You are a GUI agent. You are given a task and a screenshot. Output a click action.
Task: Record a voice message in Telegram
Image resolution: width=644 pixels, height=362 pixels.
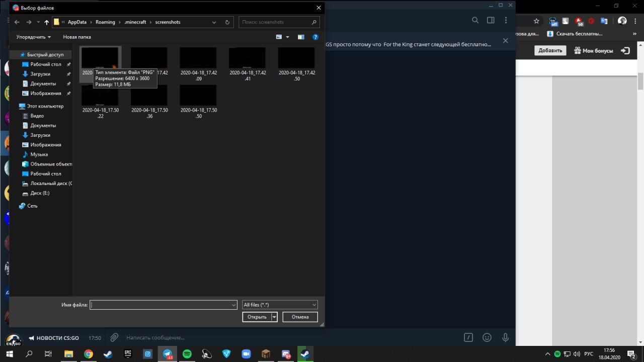[x=506, y=337]
